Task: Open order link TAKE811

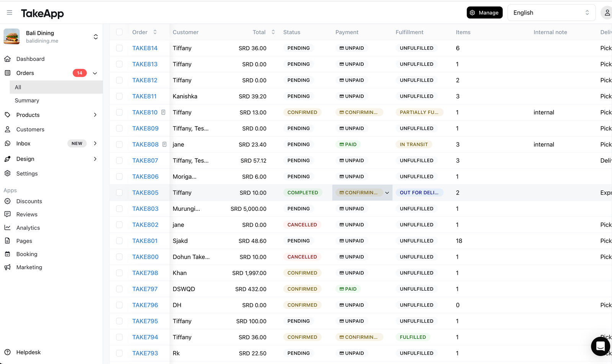Action: 144,96
